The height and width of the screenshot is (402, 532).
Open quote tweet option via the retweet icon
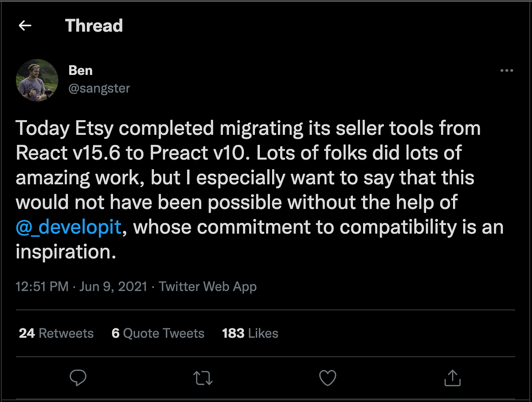pos(203,378)
